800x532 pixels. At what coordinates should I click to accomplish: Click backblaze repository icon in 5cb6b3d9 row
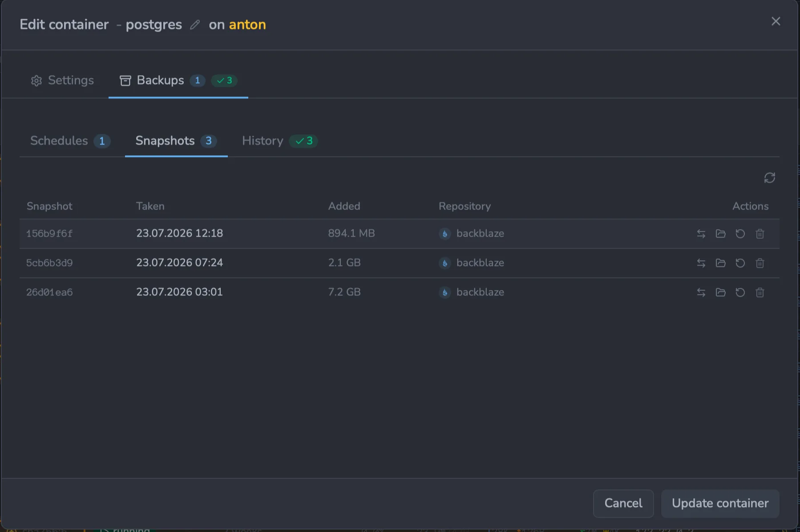coord(444,263)
